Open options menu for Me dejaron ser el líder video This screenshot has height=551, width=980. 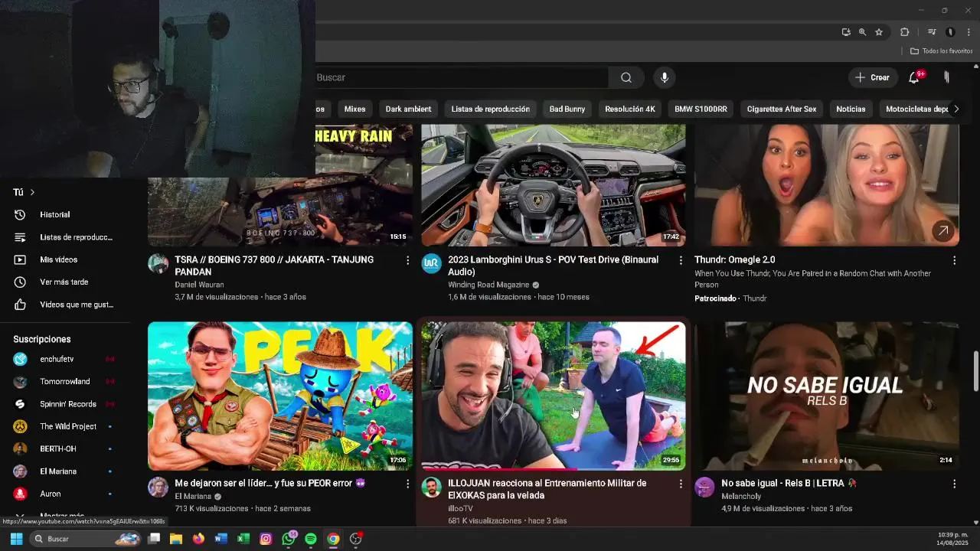click(407, 484)
